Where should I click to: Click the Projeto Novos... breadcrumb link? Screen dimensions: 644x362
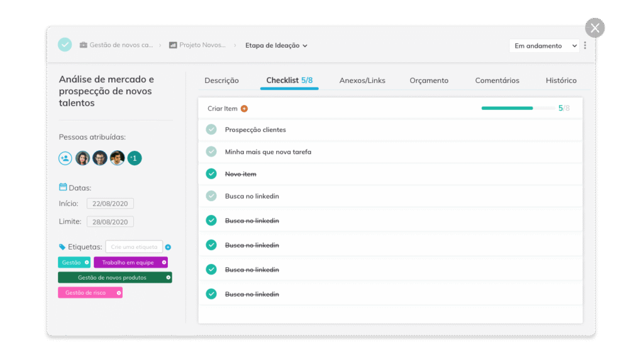[202, 45]
